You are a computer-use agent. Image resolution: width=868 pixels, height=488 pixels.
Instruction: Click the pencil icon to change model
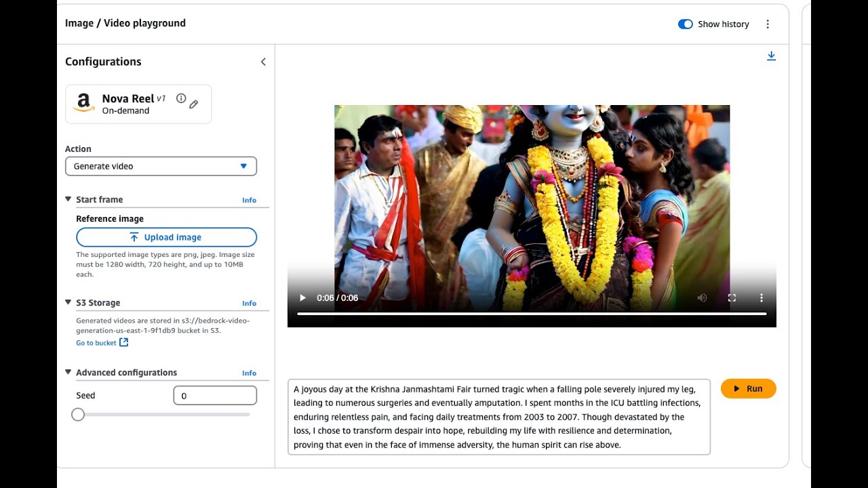click(x=194, y=104)
